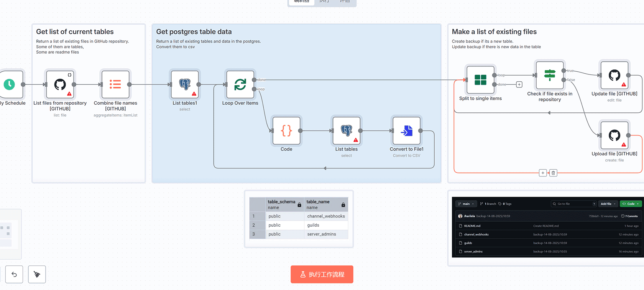The image size is (644, 290).
Task: Open the Upload file GitHub node
Action: (614, 135)
